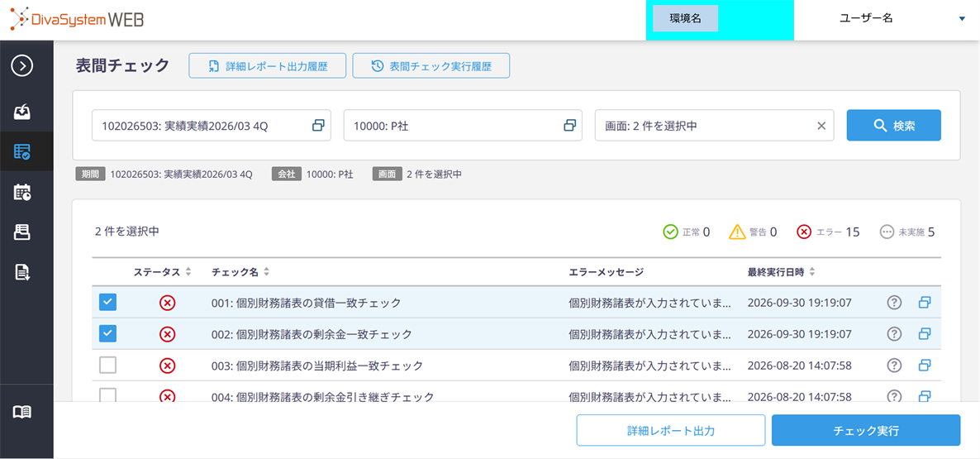Open detail window icon for check 001

click(x=925, y=303)
